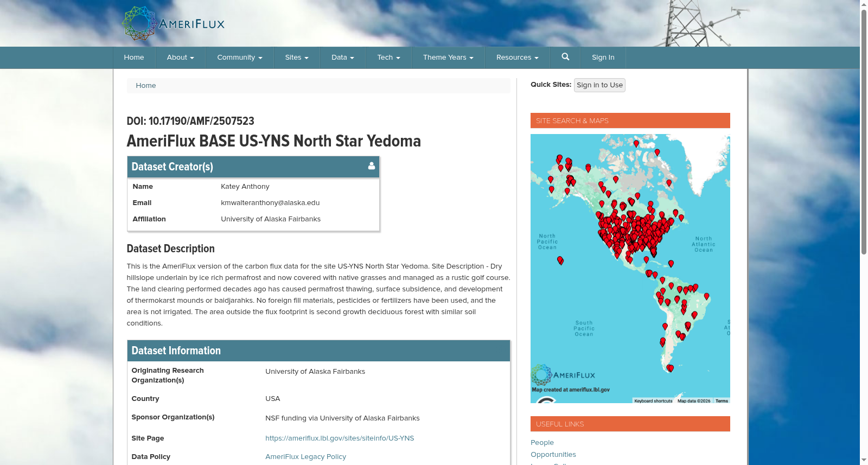Viewport: 868px width, 465px height.
Task: Expand the Community dropdown menu
Action: pos(240,58)
